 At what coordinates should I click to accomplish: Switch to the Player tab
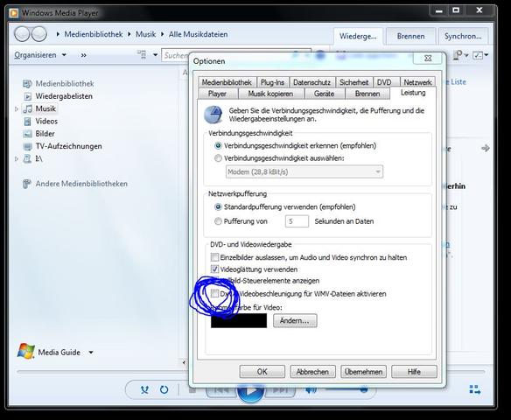click(x=217, y=94)
